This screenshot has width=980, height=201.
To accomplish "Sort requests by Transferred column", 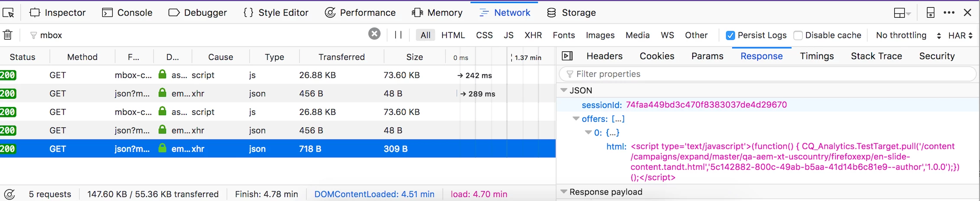I will (341, 57).
